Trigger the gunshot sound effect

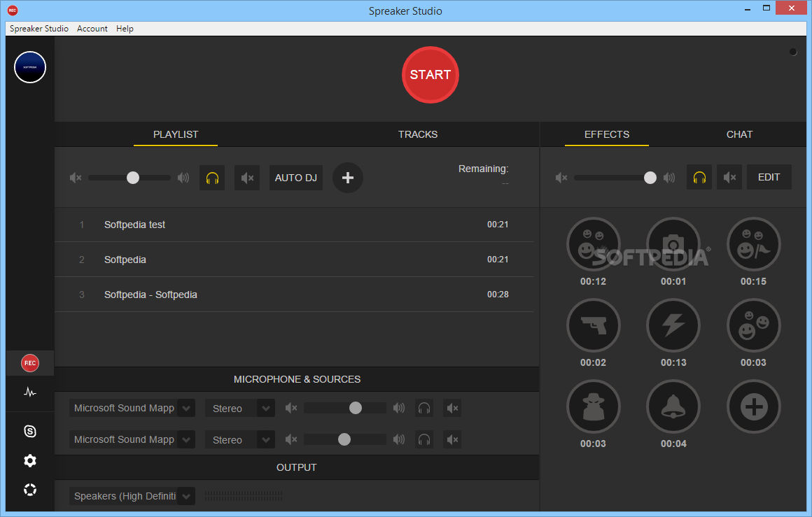pos(593,325)
